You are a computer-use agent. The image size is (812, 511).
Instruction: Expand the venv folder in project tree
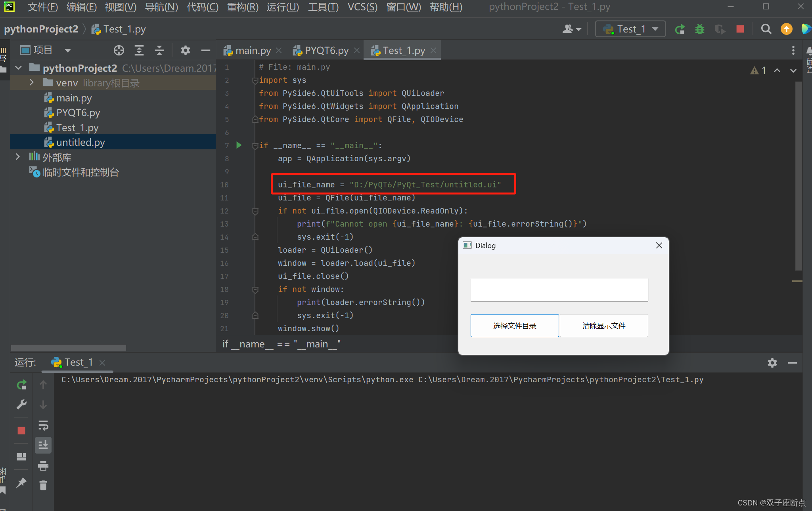pyautogui.click(x=32, y=83)
